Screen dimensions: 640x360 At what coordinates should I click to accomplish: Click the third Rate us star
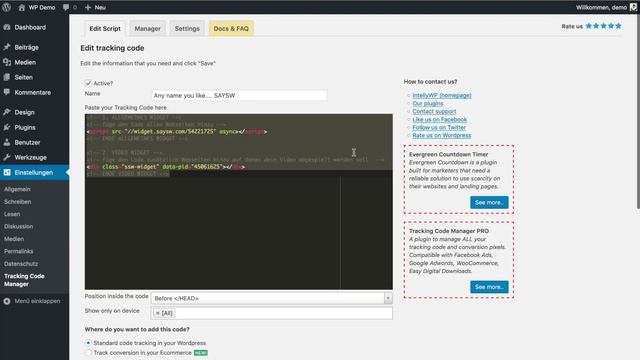pyautogui.click(x=604, y=26)
